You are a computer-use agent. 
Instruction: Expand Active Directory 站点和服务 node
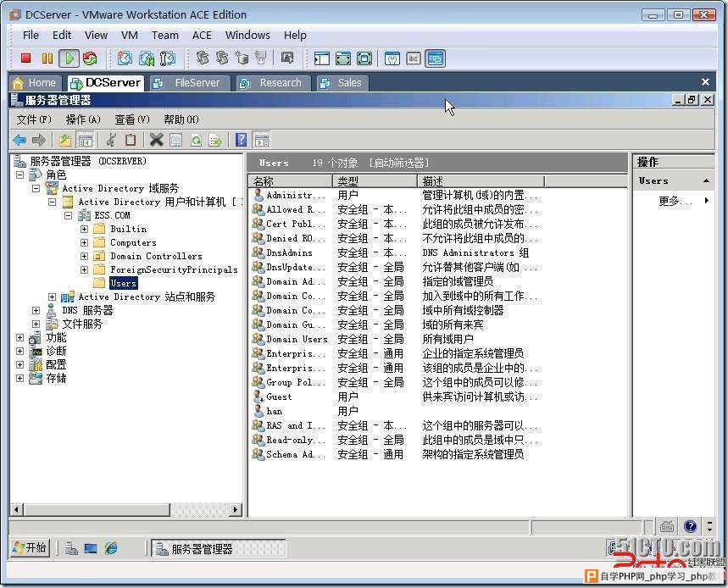pyautogui.click(x=52, y=297)
